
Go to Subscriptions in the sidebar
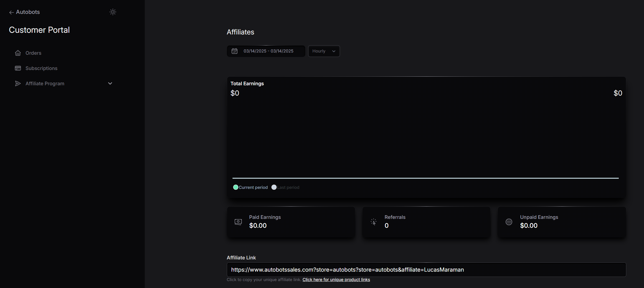[x=41, y=68]
